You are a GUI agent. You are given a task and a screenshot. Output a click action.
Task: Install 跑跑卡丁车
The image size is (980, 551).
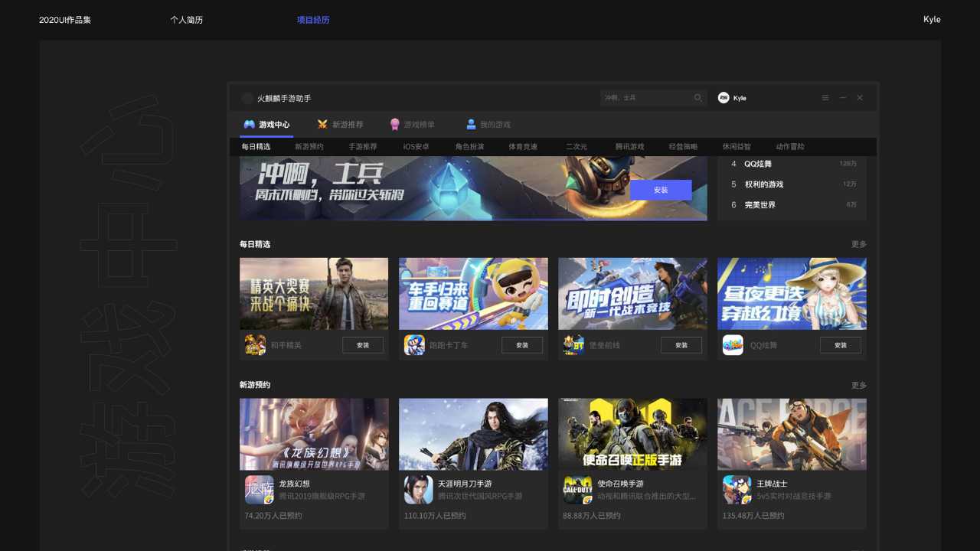coord(522,345)
